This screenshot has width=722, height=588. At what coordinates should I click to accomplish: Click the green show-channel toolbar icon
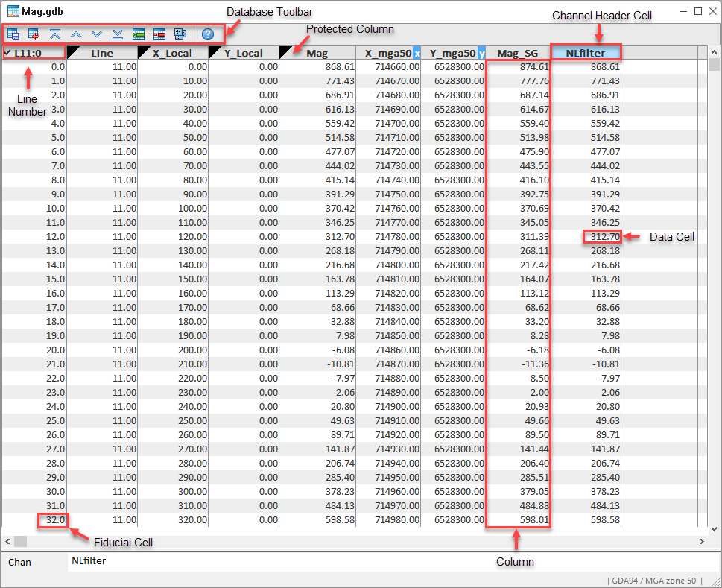click(x=139, y=34)
